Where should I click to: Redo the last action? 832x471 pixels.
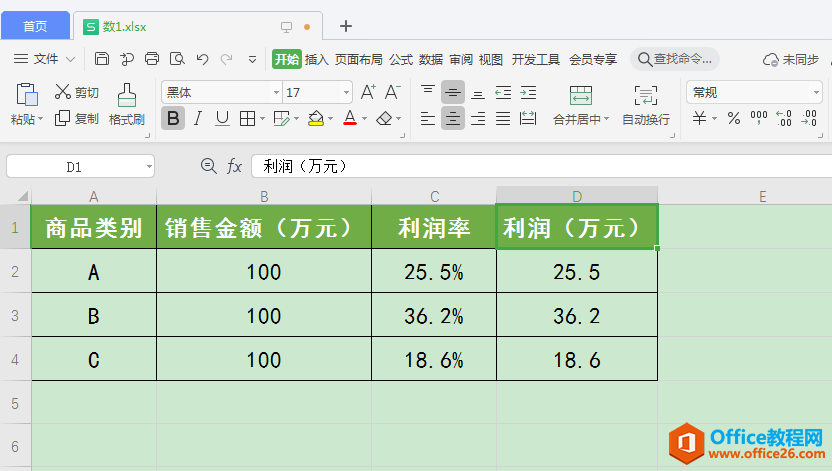point(227,59)
